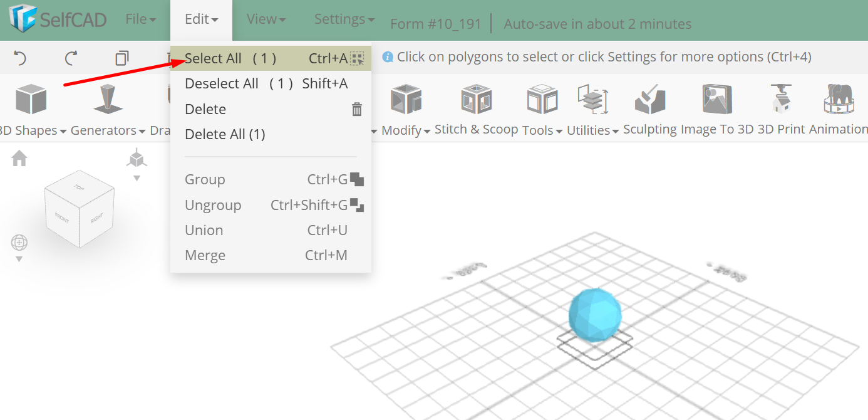This screenshot has height=420, width=868.
Task: Click the grayed Union entry
Action: (271, 230)
